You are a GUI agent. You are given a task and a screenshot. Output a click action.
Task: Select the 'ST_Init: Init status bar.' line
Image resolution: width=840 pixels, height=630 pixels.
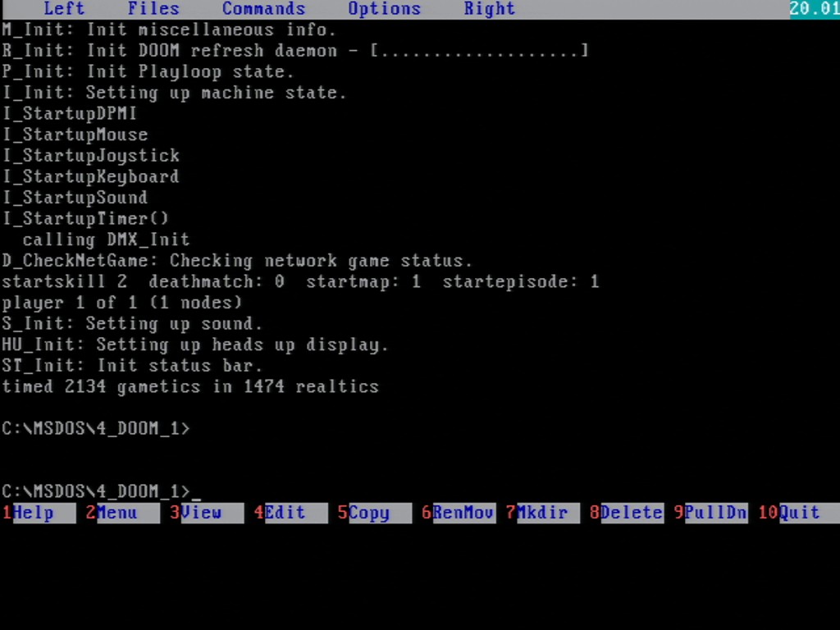coord(132,365)
